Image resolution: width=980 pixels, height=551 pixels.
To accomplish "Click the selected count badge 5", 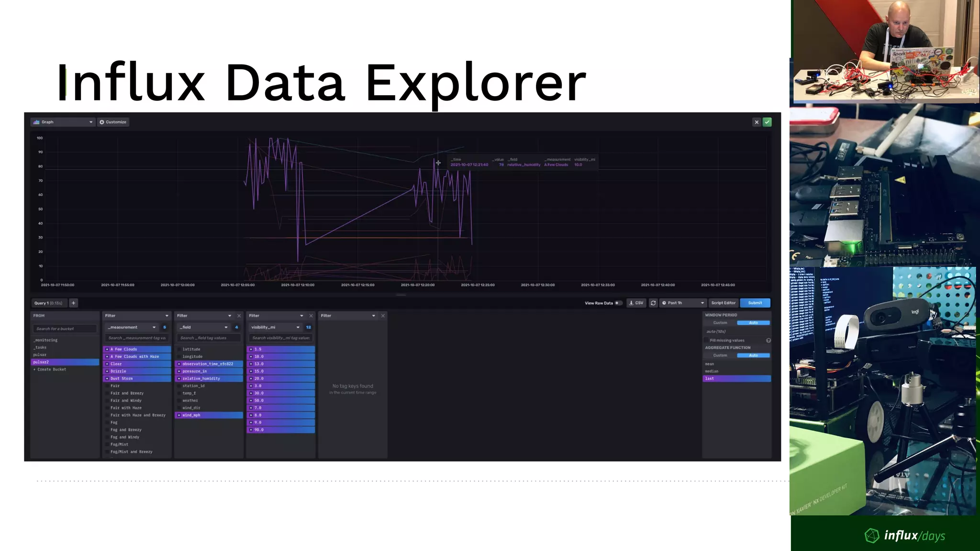I will click(165, 327).
